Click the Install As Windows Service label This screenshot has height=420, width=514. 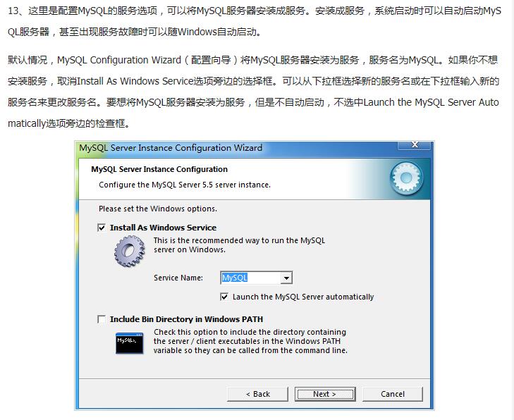164,228
